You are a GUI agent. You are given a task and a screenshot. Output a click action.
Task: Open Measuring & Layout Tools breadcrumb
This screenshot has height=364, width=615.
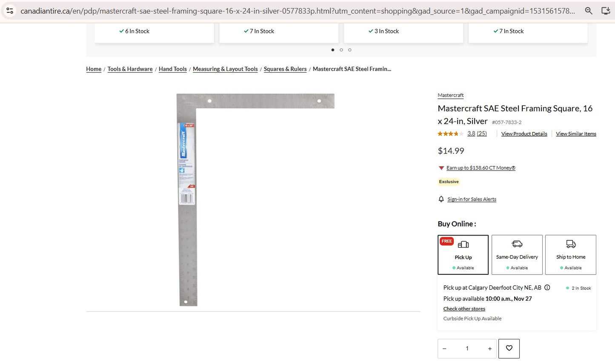225,69
